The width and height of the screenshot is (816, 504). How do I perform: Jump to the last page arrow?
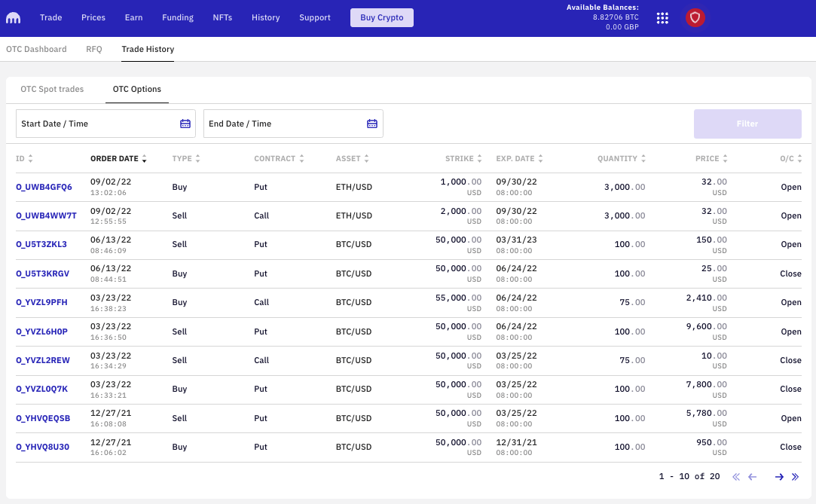click(x=795, y=477)
